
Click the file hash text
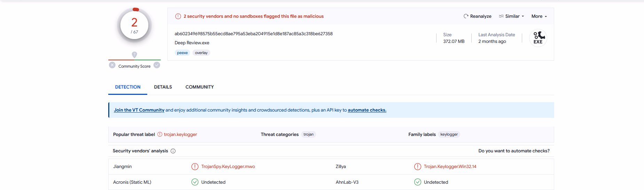click(253, 34)
